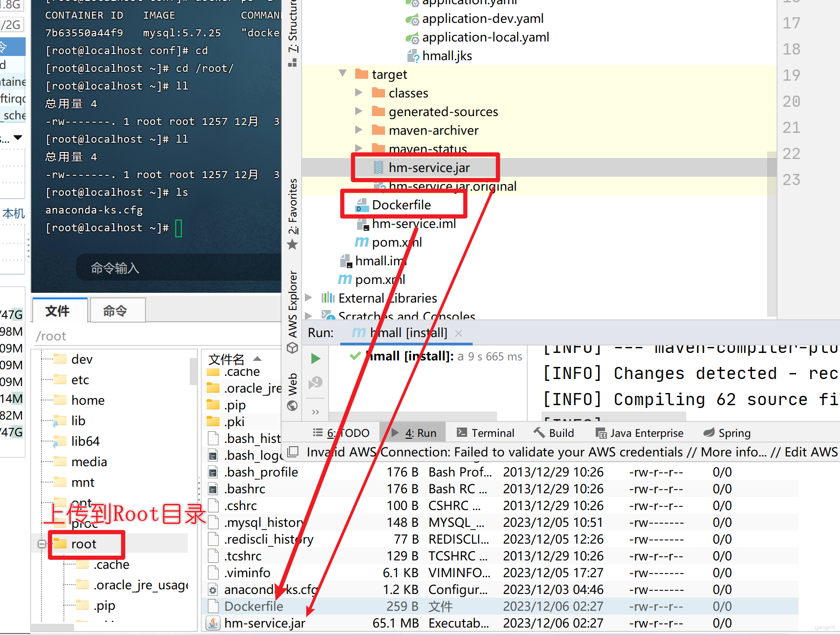Close the hmall [install] run tab
The width and height of the screenshot is (840, 635).
(459, 333)
